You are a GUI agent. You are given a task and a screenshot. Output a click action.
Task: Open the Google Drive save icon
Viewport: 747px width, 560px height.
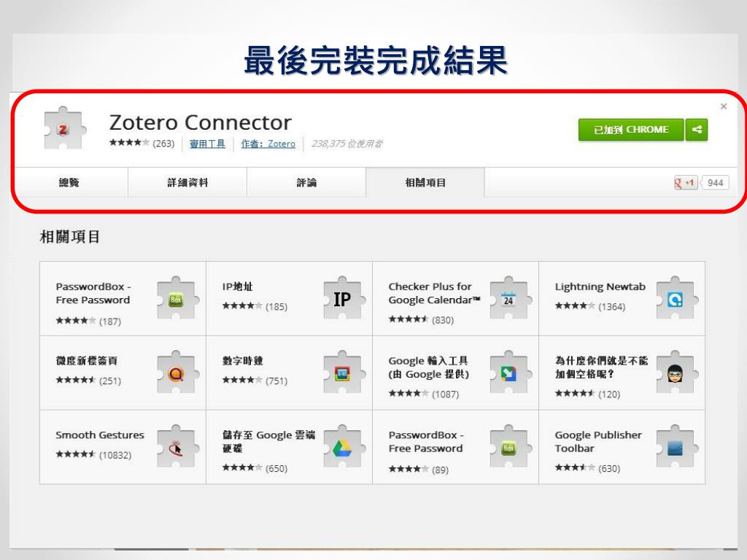pyautogui.click(x=343, y=448)
